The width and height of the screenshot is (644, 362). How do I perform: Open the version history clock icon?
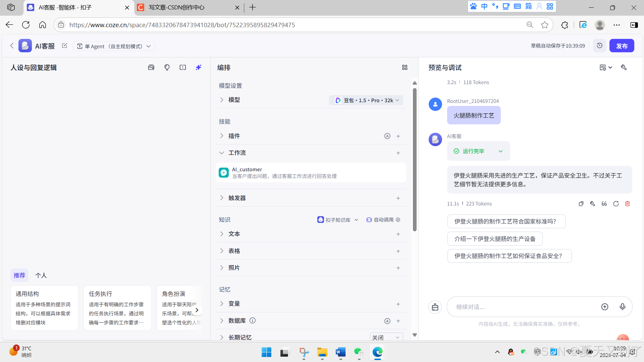(599, 46)
